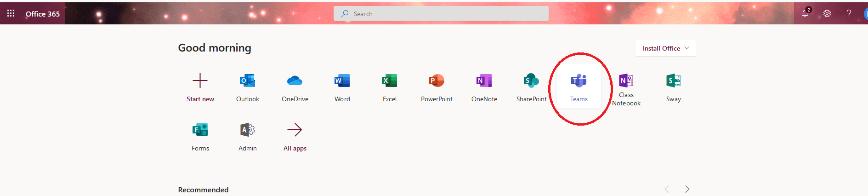Open Class Notebook
Screen dimensions: 868x196
pos(626,89)
